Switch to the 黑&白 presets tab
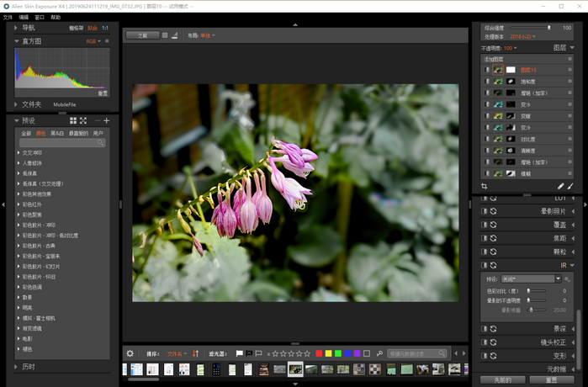Screen dimensions: 588x387 pos(57,133)
